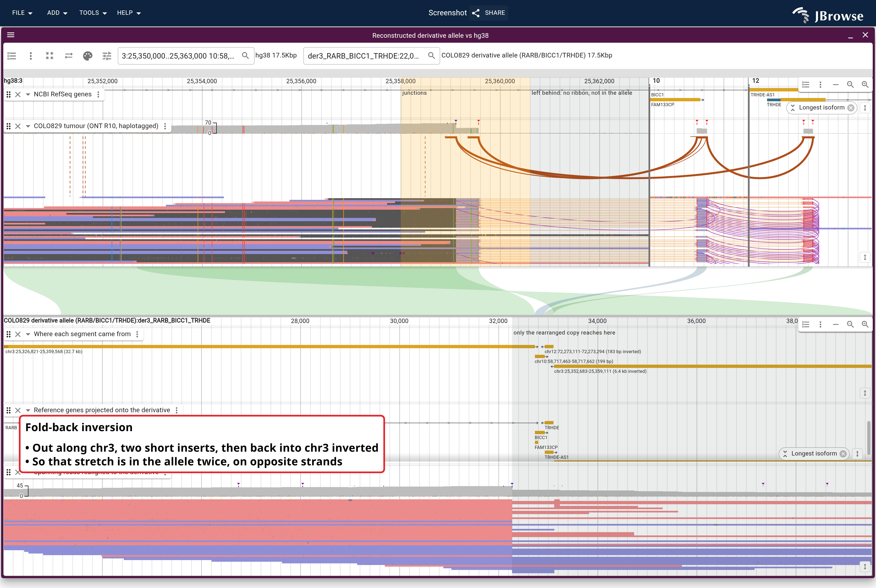Open COLO829 tumour track menu
Viewport: 876px width, 588px height.
pos(165,126)
